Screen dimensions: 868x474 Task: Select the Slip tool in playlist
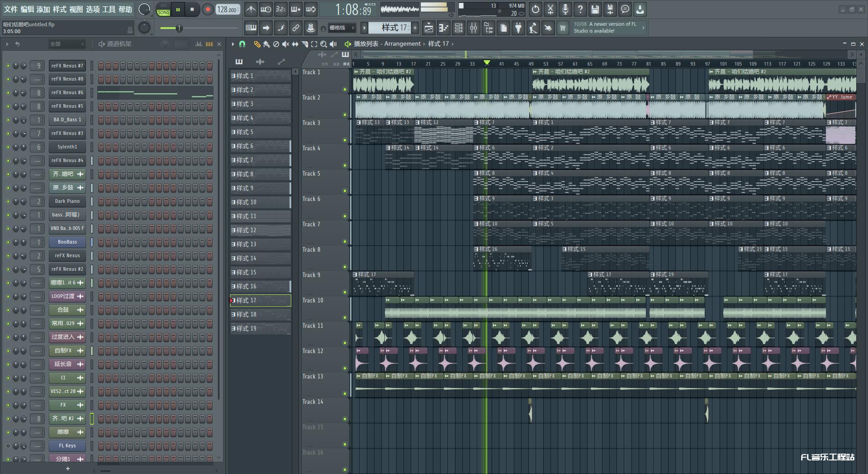[295, 44]
